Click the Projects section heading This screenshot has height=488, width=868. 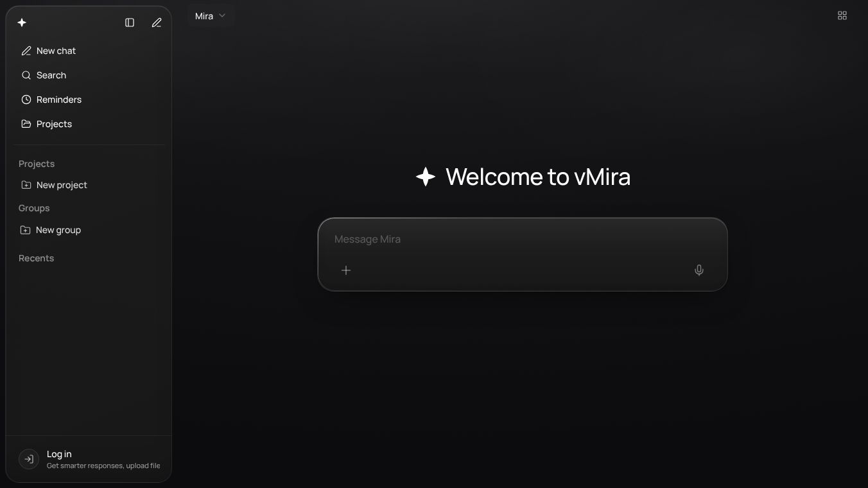pos(37,164)
